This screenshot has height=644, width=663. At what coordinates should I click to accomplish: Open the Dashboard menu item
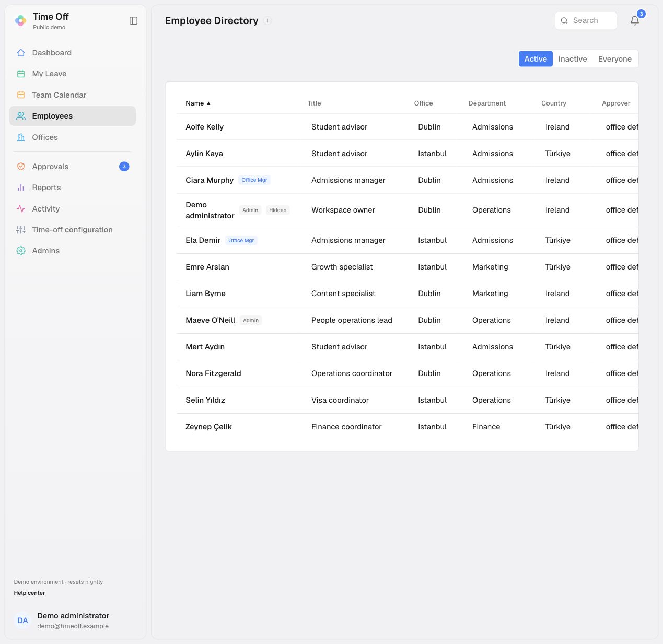click(73, 53)
